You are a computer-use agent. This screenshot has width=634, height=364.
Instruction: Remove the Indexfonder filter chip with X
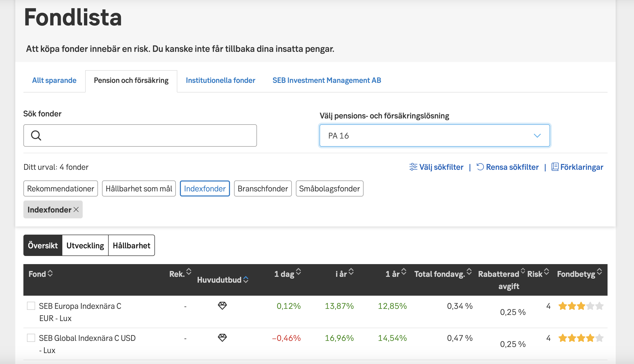[76, 209]
